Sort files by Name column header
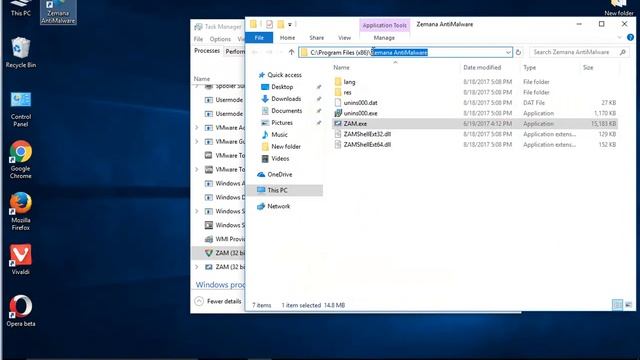The image size is (640, 360). pos(341,68)
